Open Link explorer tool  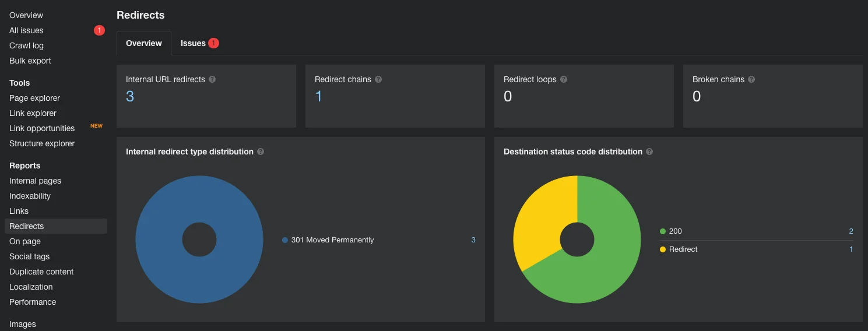(x=33, y=113)
